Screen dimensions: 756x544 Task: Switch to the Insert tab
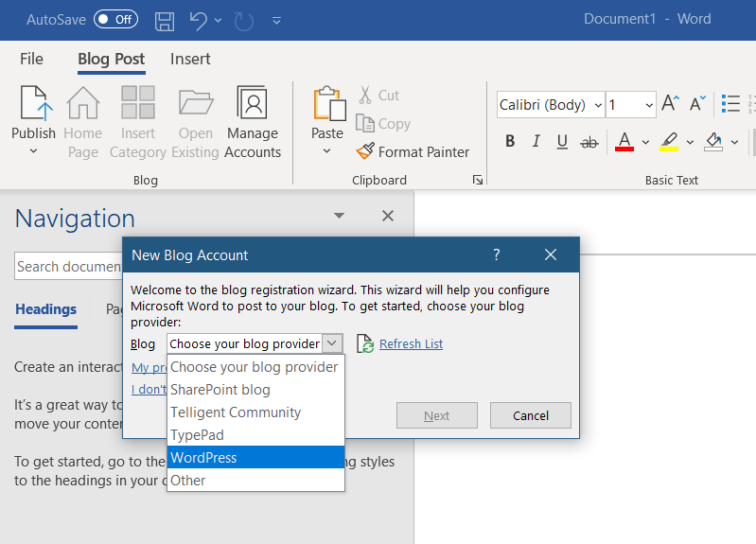[x=190, y=59]
